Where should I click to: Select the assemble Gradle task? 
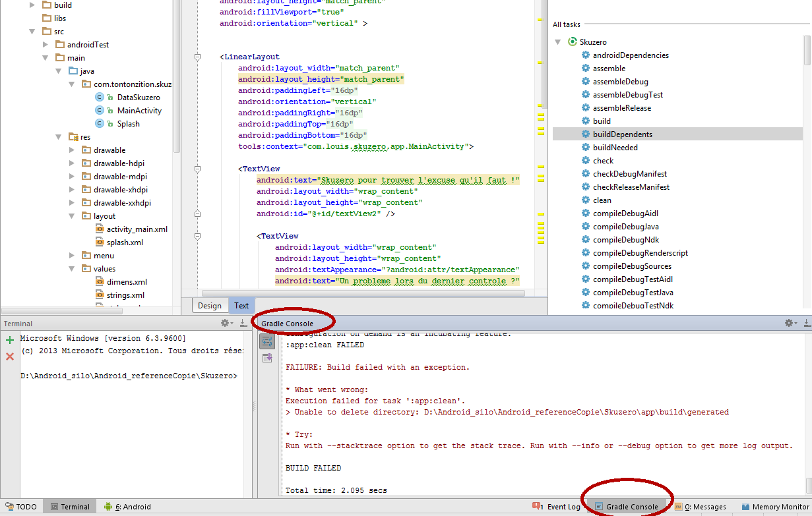pos(609,69)
